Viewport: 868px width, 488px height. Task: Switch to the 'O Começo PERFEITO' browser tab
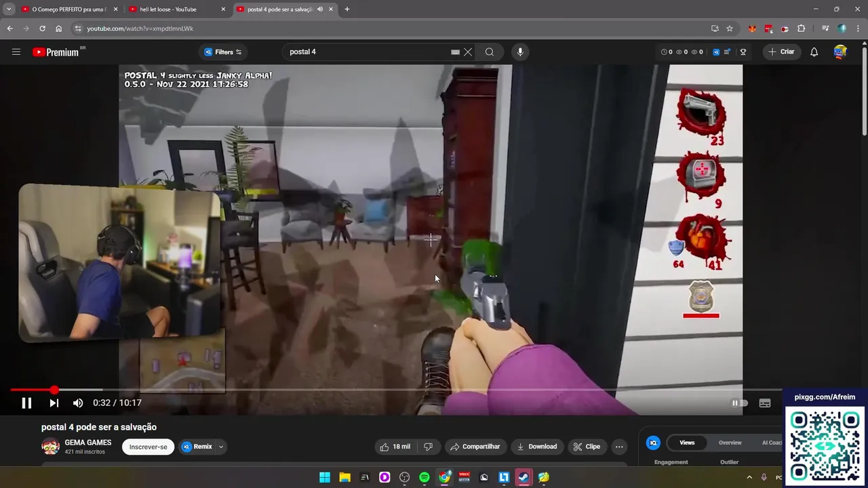pos(69,9)
